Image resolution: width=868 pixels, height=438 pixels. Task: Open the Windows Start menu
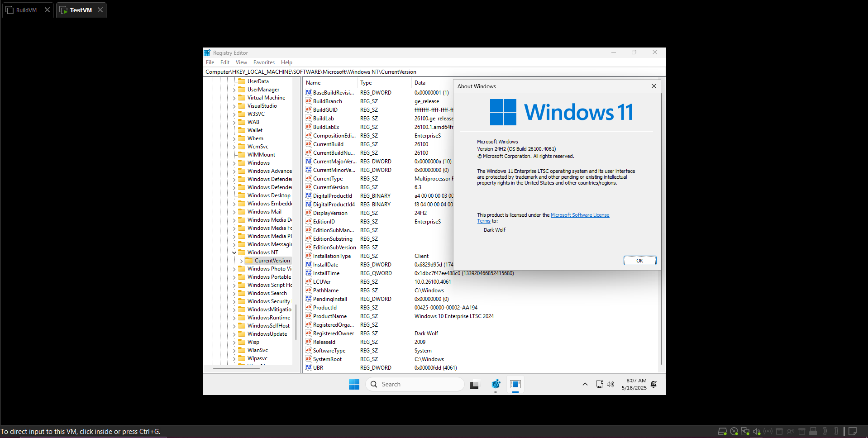pos(354,384)
